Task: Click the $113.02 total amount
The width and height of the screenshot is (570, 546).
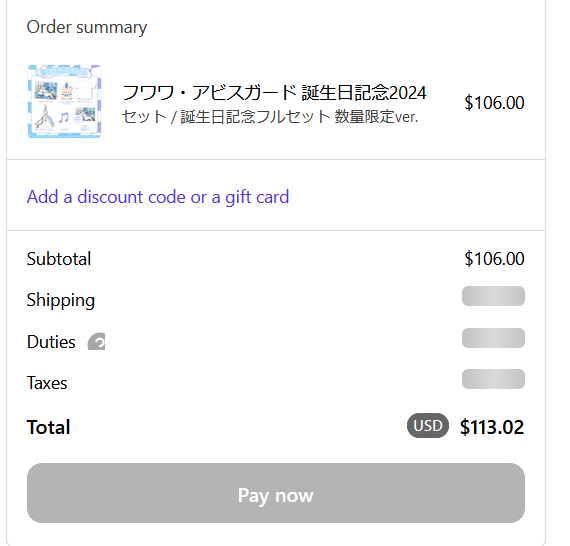Action: (x=492, y=427)
